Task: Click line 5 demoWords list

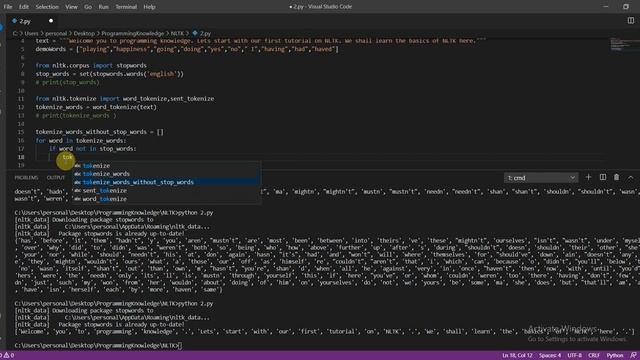Action: pyautogui.click(x=187, y=49)
